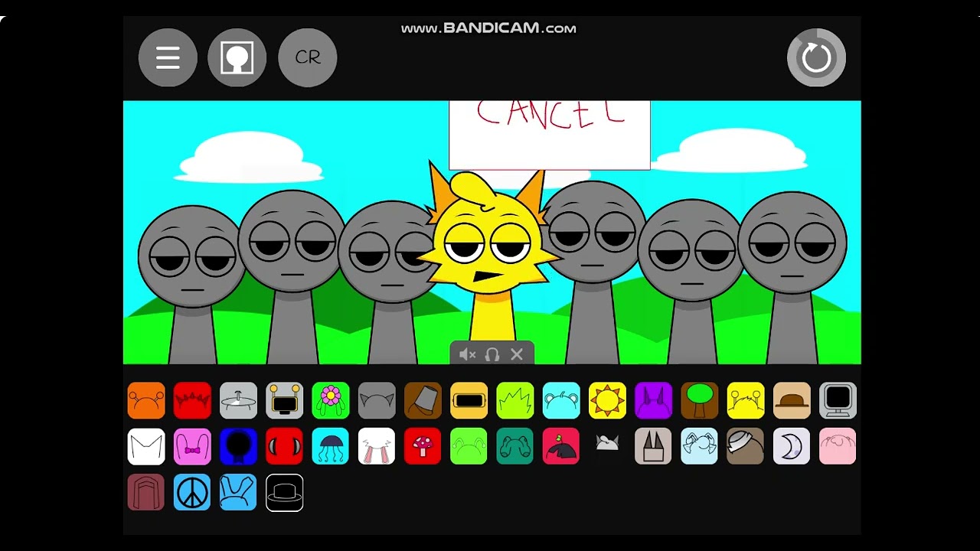Choose the blue icon with black circle
Viewport: 980px width, 551px height.
point(238,447)
